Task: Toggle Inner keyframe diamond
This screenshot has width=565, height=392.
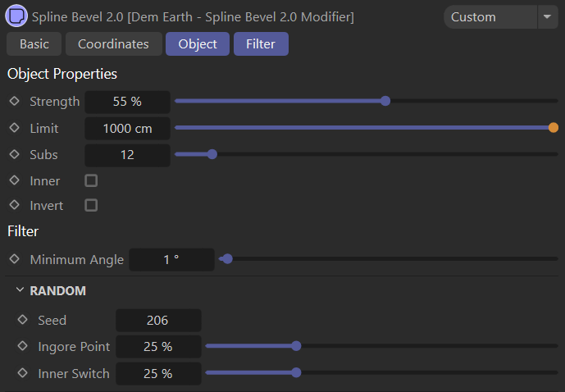Action: tap(15, 180)
